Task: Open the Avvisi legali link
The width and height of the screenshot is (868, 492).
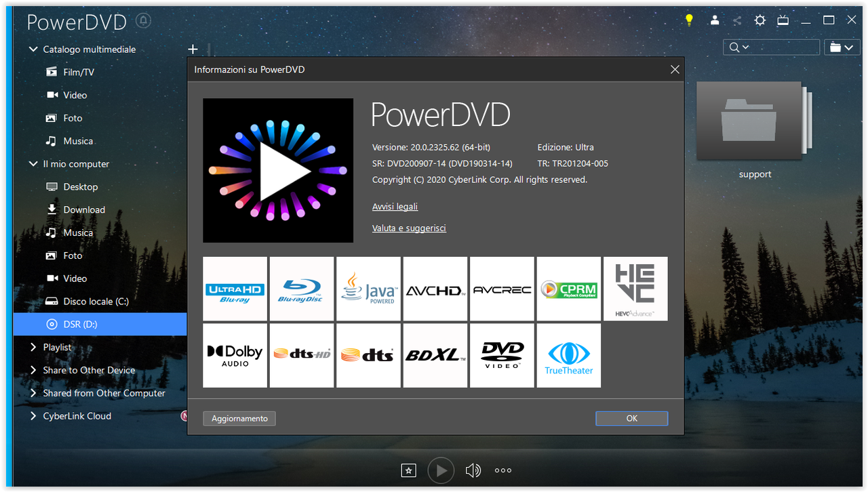Action: pyautogui.click(x=395, y=207)
